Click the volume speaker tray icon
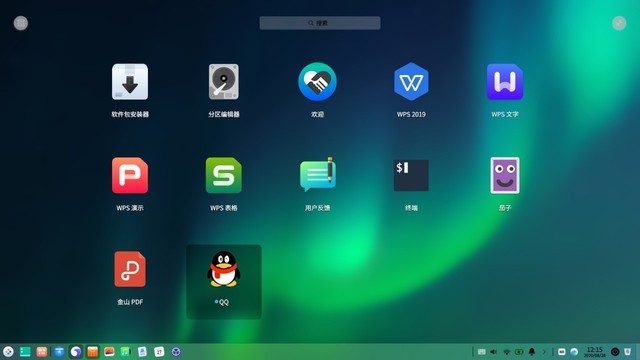 pos(493,352)
